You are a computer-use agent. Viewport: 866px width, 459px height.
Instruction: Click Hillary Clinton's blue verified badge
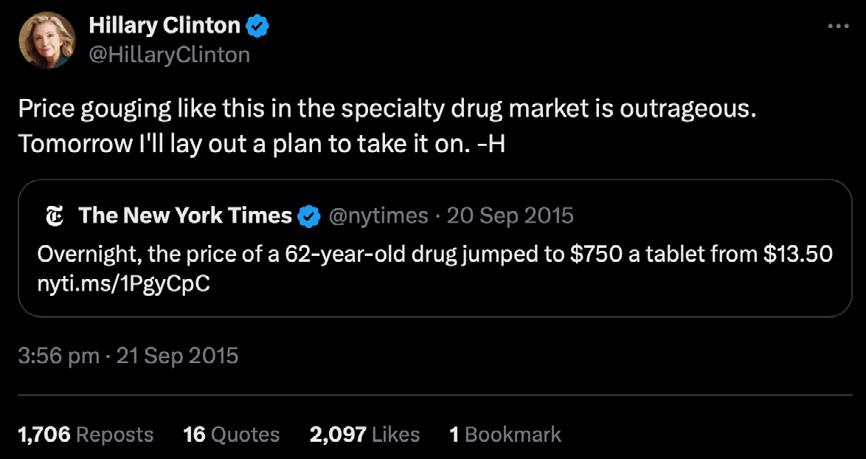point(259,27)
